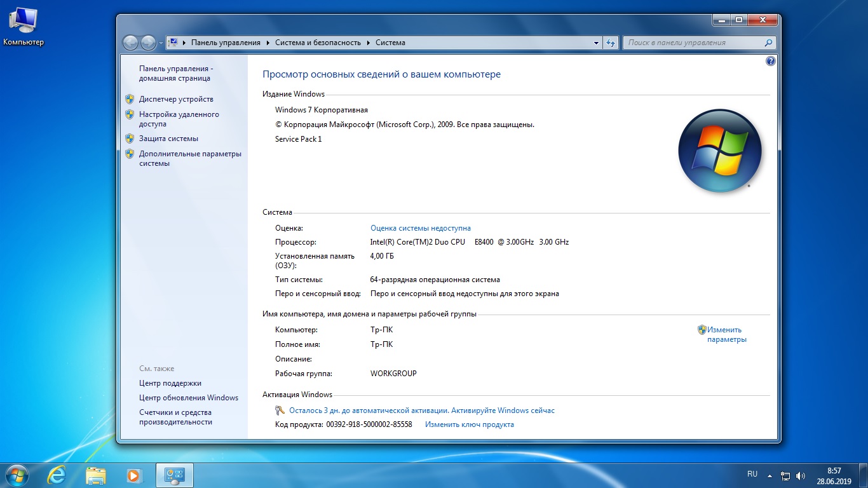This screenshot has height=488, width=868.
Task: Open Windows Explorer from taskbar
Action: pyautogui.click(x=96, y=475)
